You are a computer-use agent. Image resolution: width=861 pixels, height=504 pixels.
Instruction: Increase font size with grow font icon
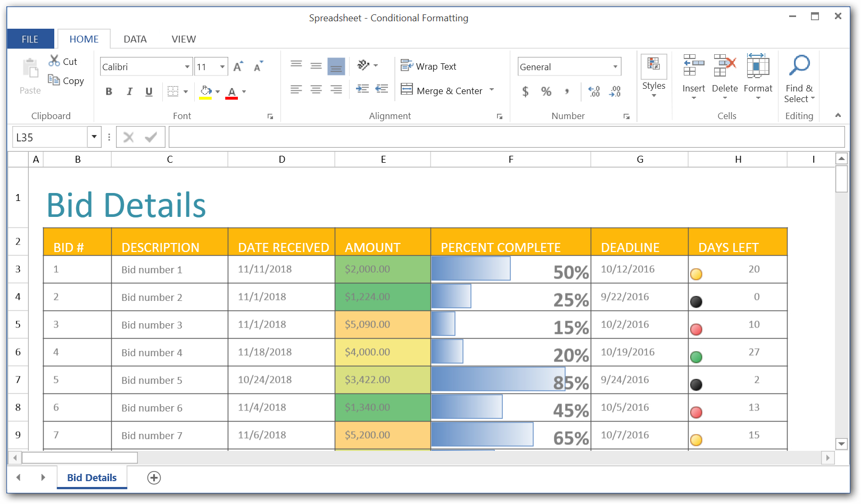(x=238, y=66)
